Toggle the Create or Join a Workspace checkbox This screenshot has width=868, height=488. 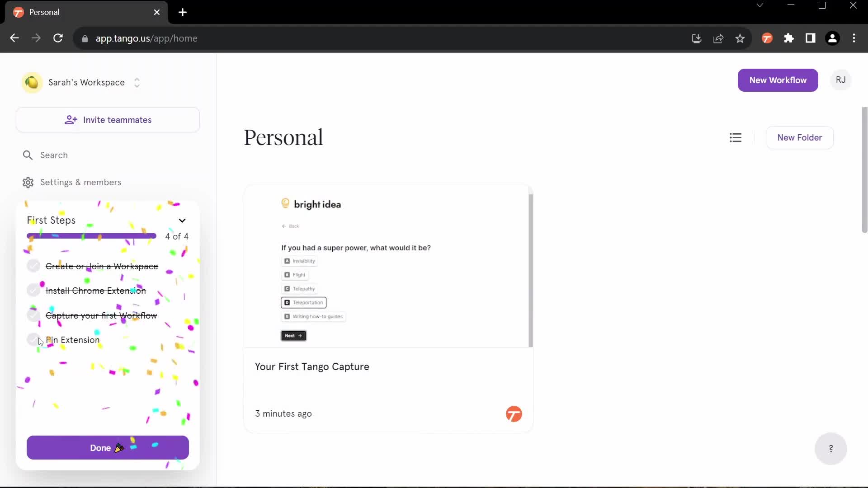(x=33, y=265)
